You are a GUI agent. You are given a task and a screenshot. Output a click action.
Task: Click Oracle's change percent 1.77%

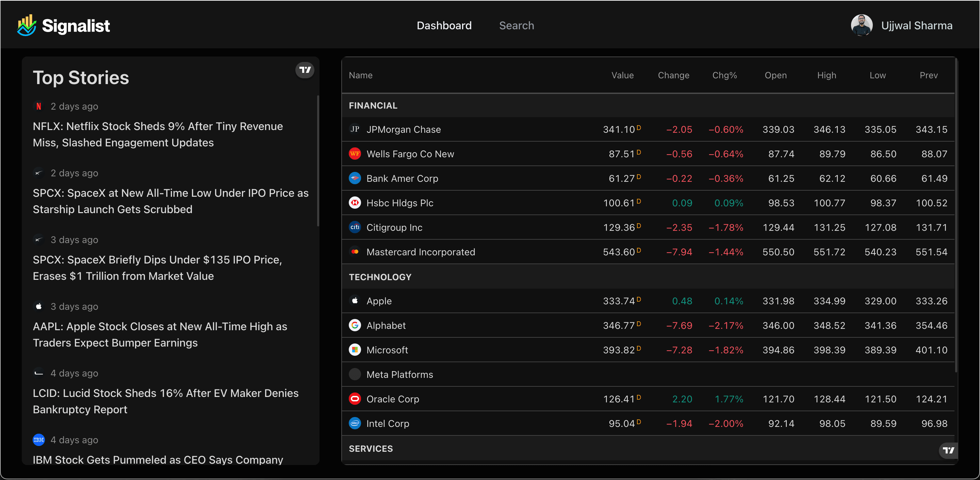(x=729, y=399)
